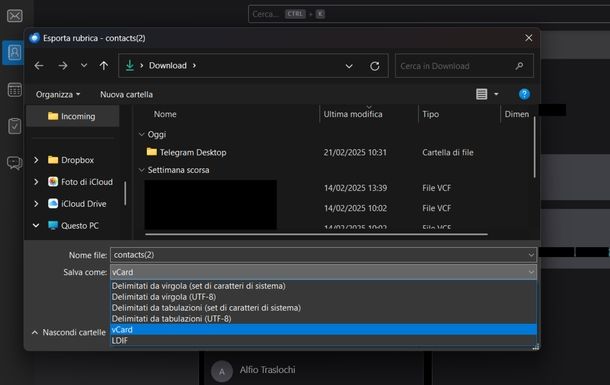Click the search magnifier icon
This screenshot has height=385, width=610.
(519, 66)
